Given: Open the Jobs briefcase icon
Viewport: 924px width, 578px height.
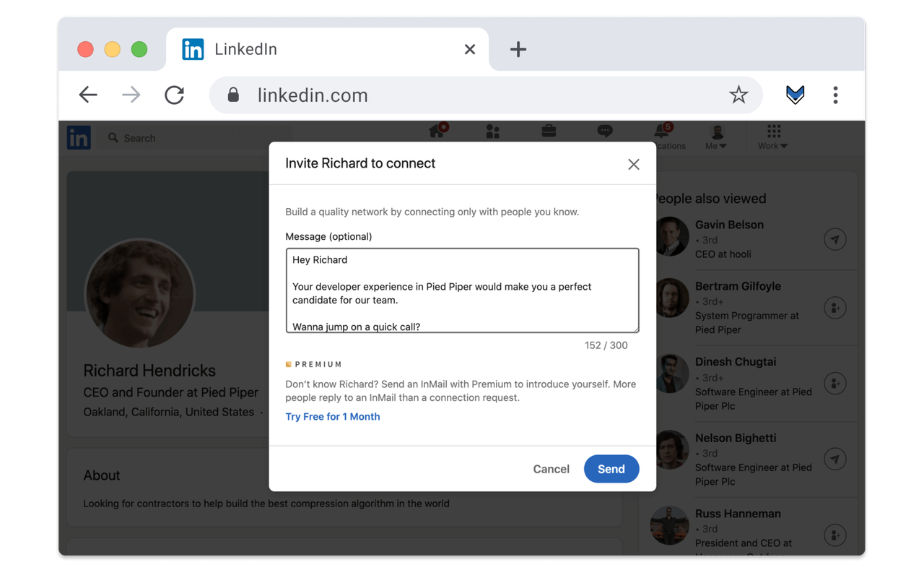Looking at the screenshot, I should pos(549,131).
